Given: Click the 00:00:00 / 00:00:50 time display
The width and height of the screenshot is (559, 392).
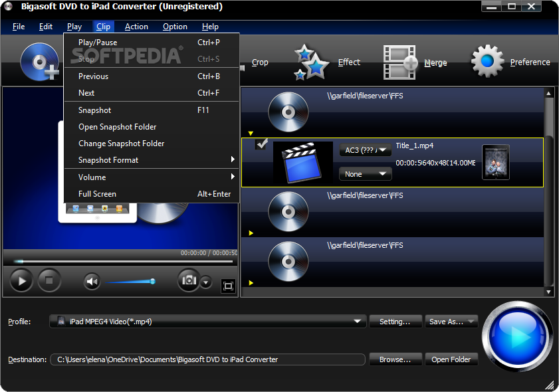Looking at the screenshot, I should point(209,253).
